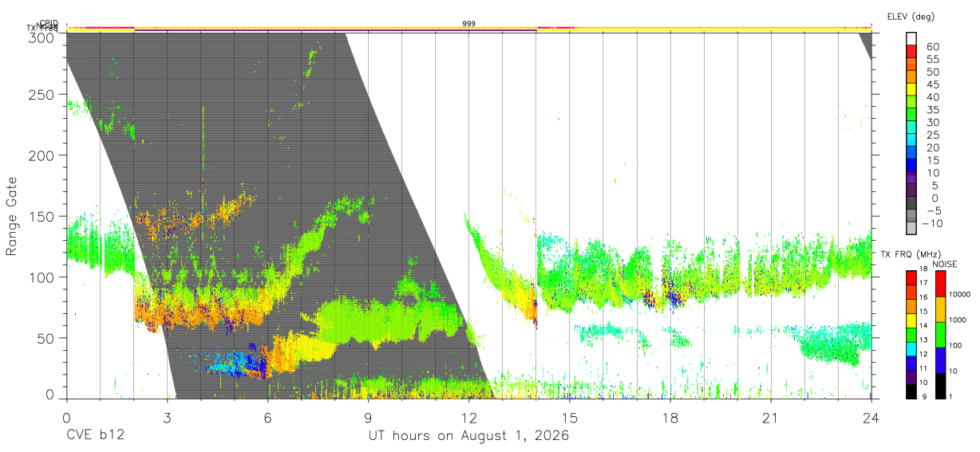The image size is (980, 452).
Task: Select the white top segment of ELEV colorbar
Action: coord(912,37)
